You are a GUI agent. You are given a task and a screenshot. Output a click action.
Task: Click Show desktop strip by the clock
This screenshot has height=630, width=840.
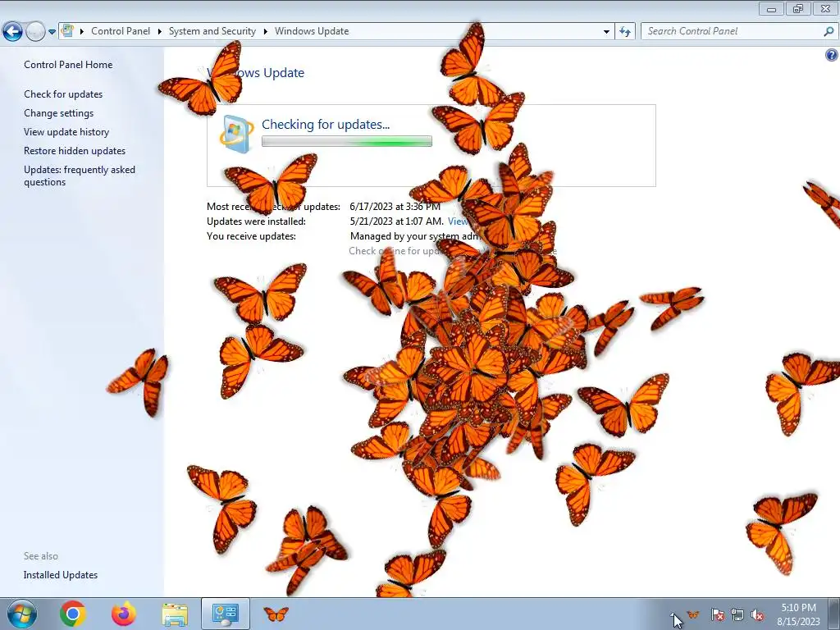tap(833, 614)
